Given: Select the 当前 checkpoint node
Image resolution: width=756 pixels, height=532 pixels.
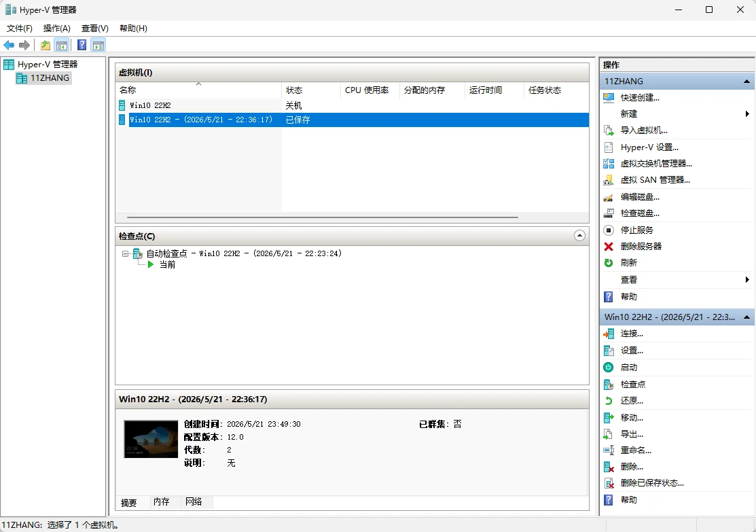Looking at the screenshot, I should [x=167, y=265].
